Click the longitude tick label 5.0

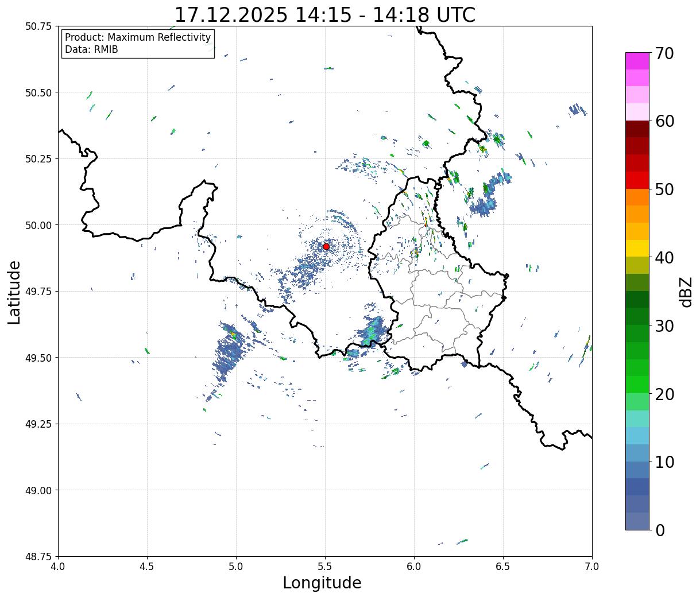click(236, 567)
